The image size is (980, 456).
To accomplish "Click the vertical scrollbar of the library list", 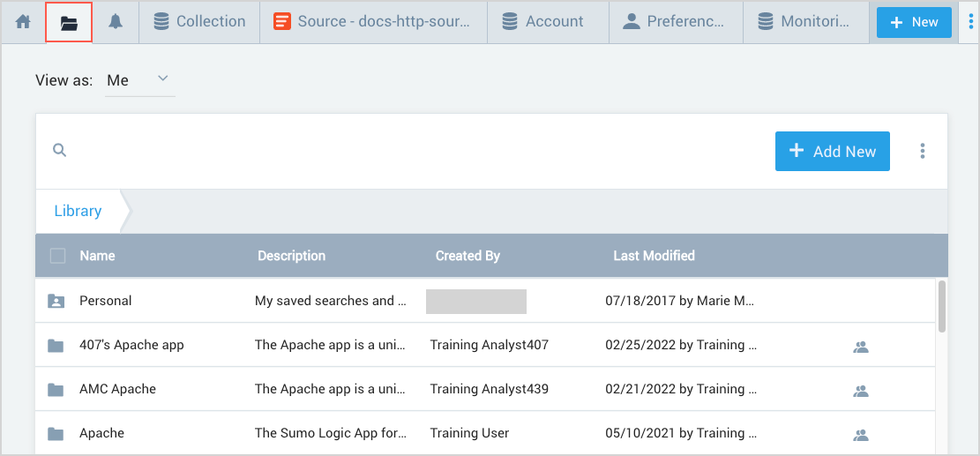I will pos(942,306).
